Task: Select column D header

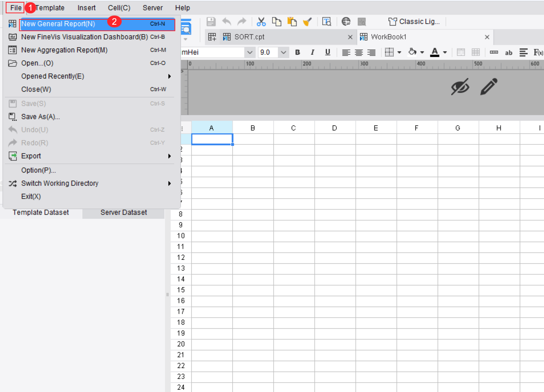Action: 335,128
